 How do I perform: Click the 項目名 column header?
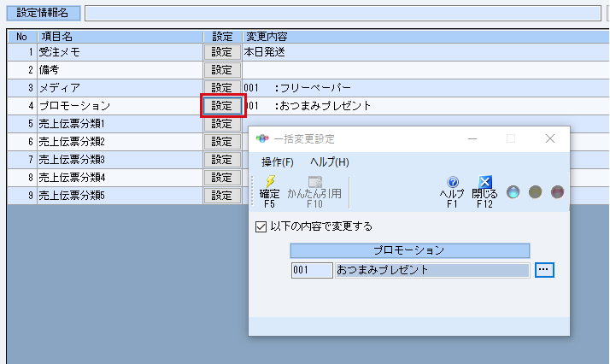pyautogui.click(x=120, y=37)
